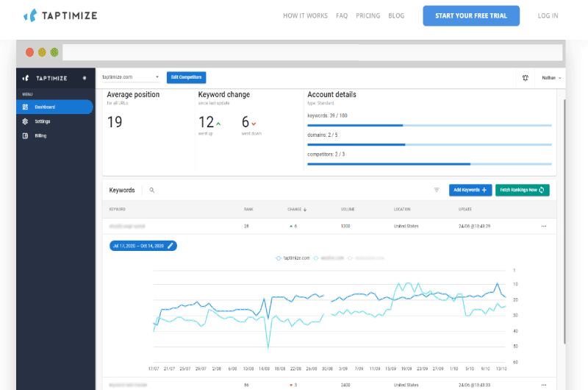
Task: Click the red window dot
Action: coord(29,52)
